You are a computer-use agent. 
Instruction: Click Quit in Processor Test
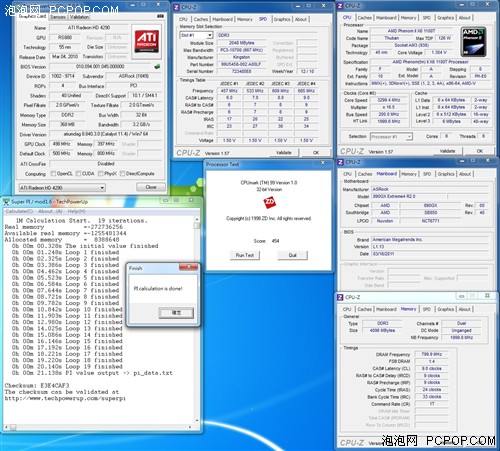pos(292,255)
